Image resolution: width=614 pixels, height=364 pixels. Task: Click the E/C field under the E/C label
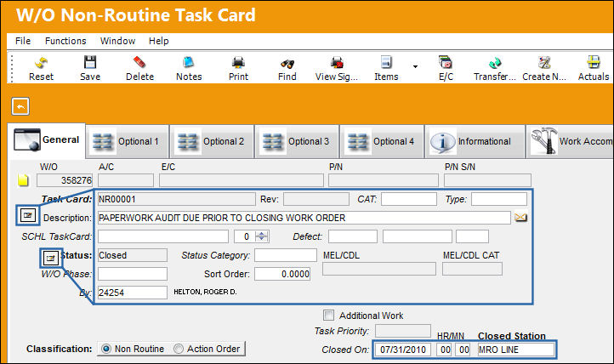(242, 180)
